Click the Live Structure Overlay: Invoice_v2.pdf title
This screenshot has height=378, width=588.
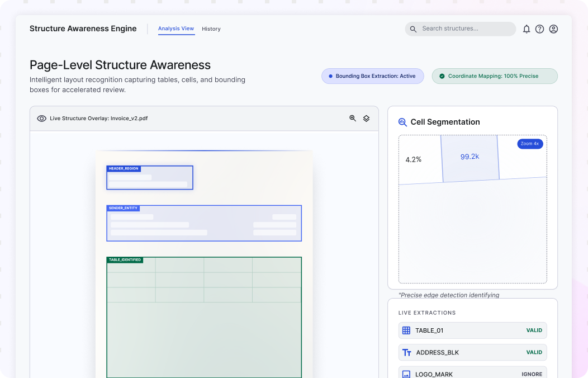[x=98, y=119]
